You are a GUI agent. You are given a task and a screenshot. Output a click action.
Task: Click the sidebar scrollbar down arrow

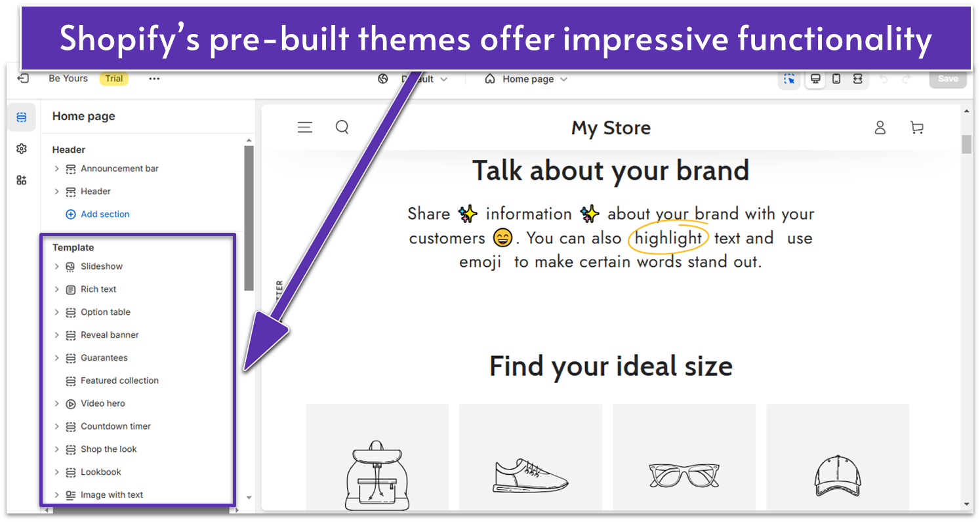[249, 498]
